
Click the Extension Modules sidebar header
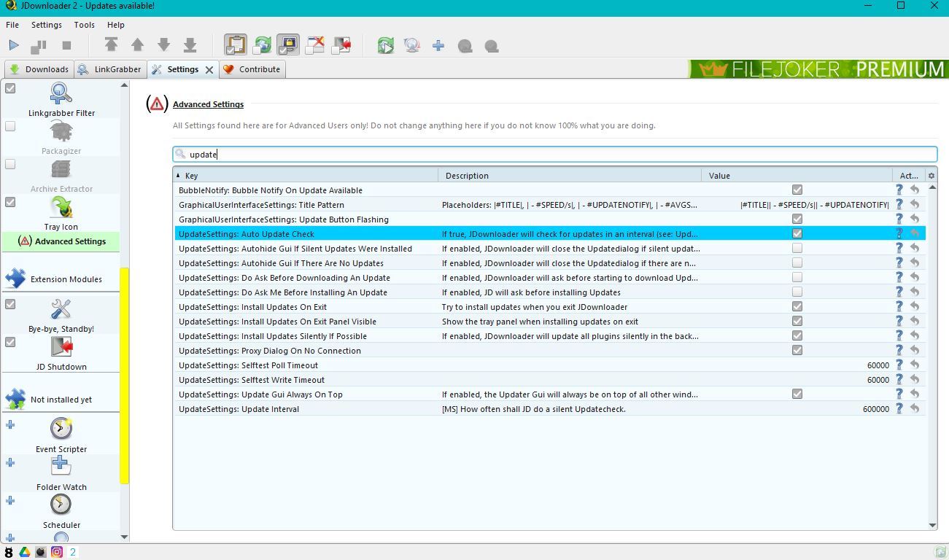pos(61,279)
